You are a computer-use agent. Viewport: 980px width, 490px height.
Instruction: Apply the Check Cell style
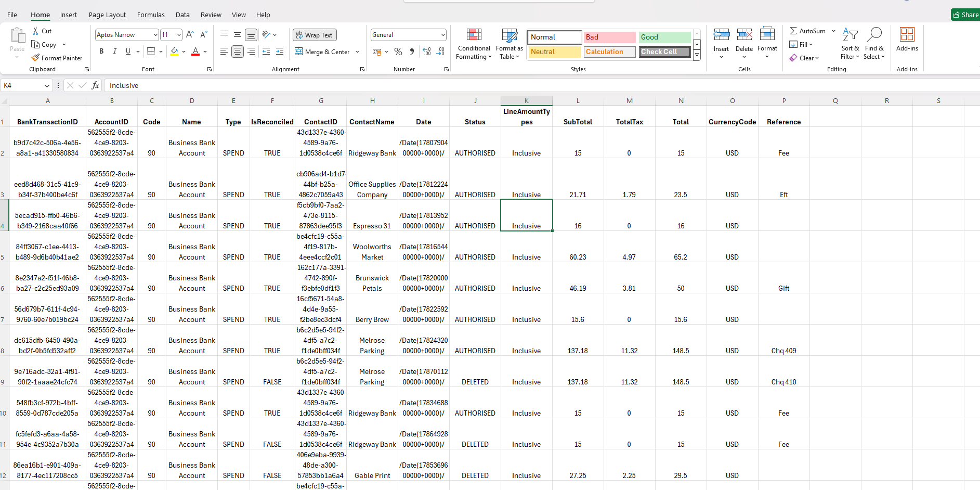coord(664,52)
